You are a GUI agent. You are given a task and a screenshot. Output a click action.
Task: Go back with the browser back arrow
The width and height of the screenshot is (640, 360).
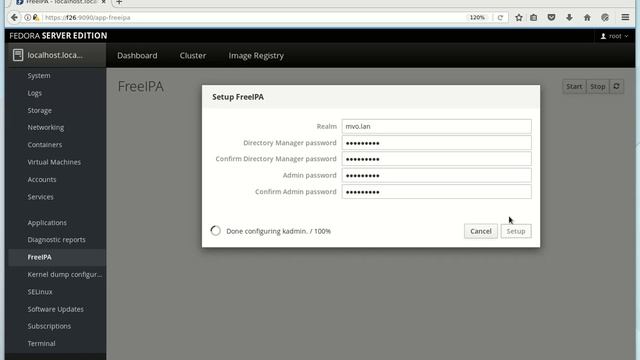14,18
